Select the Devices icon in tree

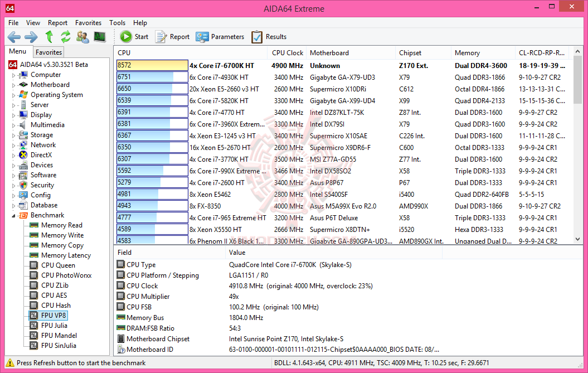point(23,165)
